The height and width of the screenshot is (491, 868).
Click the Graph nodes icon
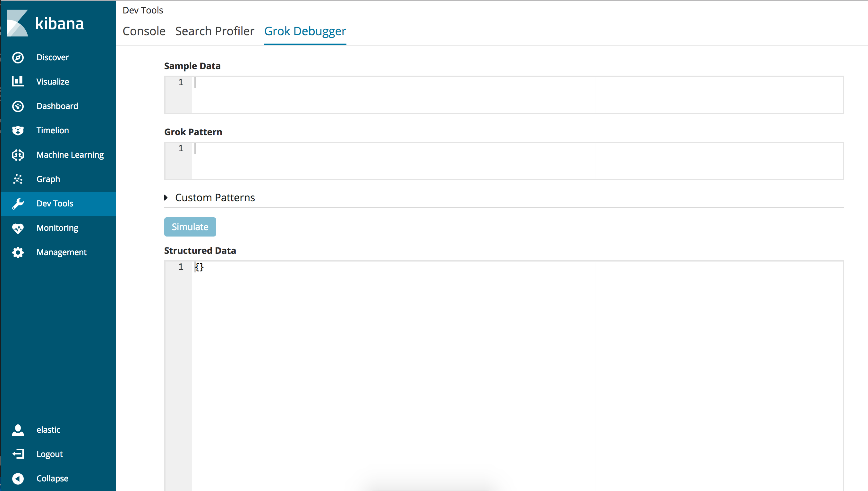coord(18,179)
